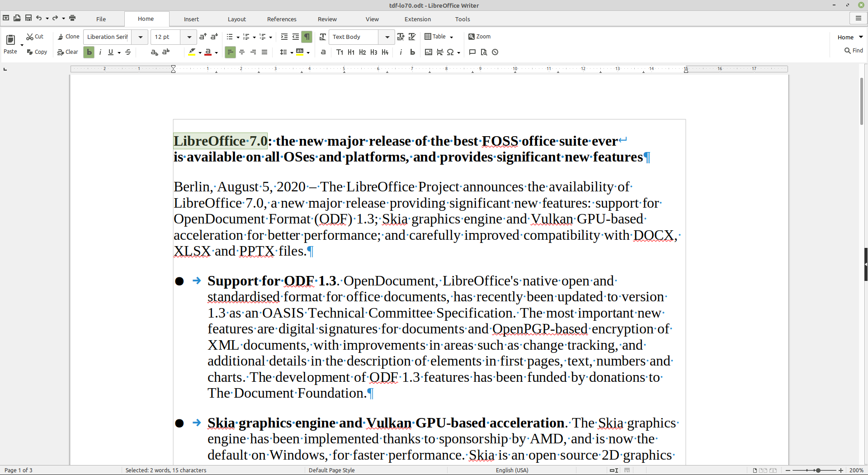Insert image into document
The width and height of the screenshot is (868, 475).
click(x=429, y=52)
